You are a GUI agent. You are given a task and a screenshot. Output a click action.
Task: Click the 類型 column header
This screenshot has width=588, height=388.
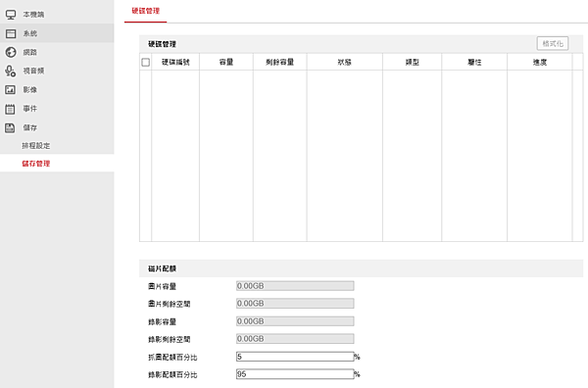click(413, 63)
